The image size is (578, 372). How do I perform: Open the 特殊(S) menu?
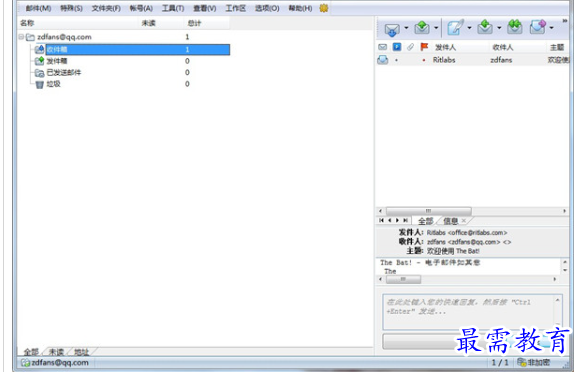(x=72, y=8)
